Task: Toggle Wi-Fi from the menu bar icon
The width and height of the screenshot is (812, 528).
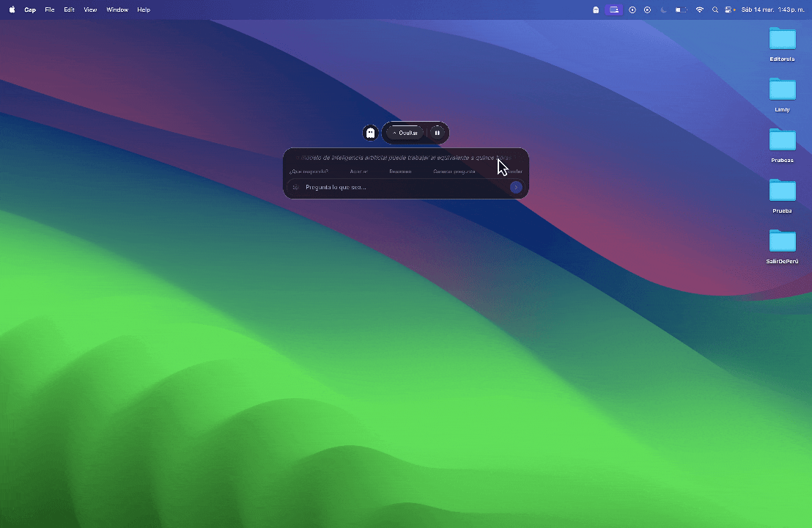Action: click(699, 10)
